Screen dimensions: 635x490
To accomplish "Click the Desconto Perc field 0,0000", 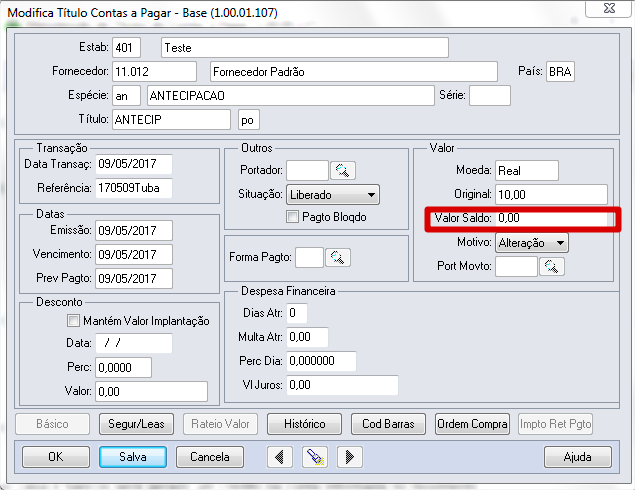I will (x=124, y=367).
